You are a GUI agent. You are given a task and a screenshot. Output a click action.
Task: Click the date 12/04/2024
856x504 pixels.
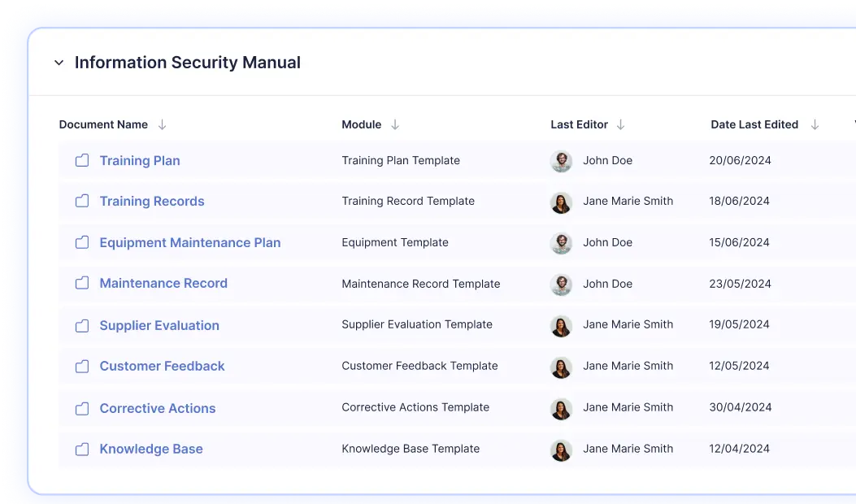[739, 449]
